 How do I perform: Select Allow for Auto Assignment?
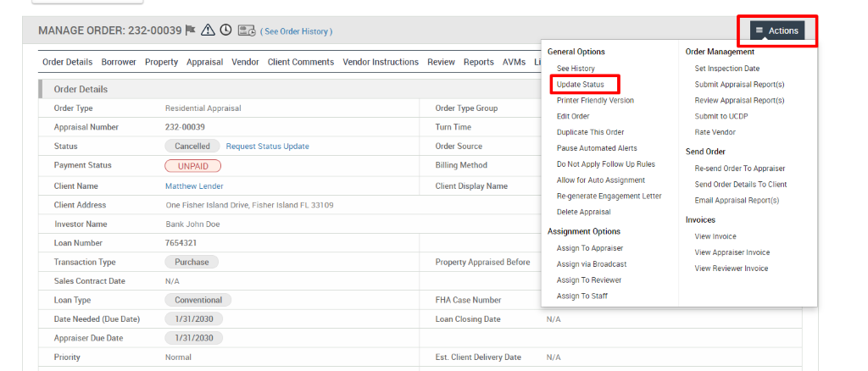pos(601,180)
